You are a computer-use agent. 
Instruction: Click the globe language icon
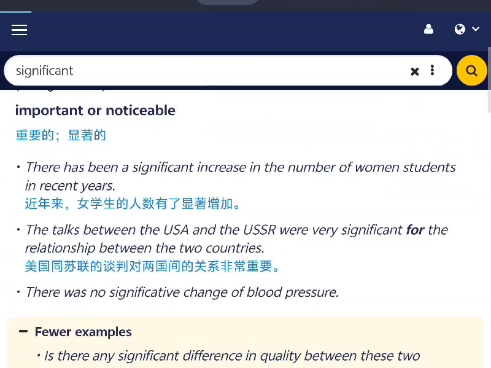460,29
